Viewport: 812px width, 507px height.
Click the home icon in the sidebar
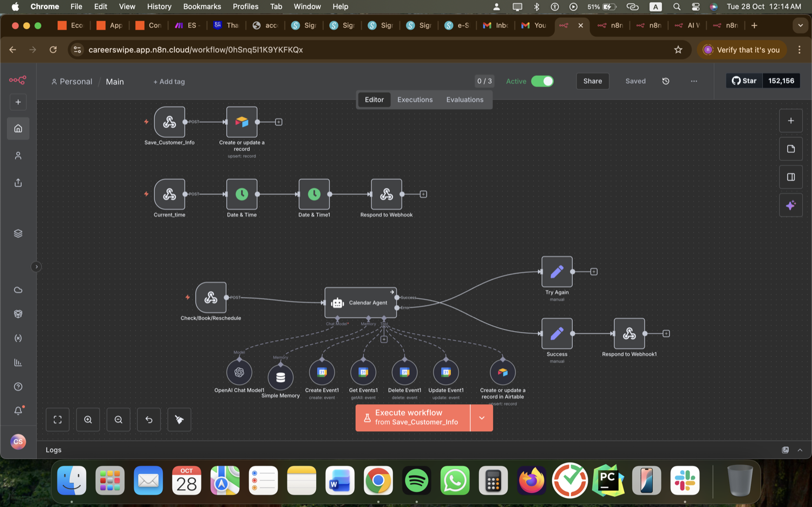point(18,128)
